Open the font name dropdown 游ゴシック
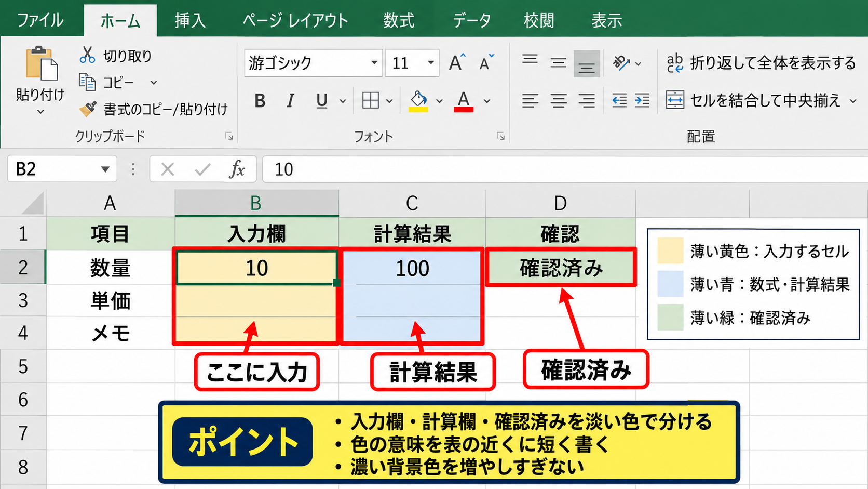The image size is (868, 489). [x=374, y=63]
